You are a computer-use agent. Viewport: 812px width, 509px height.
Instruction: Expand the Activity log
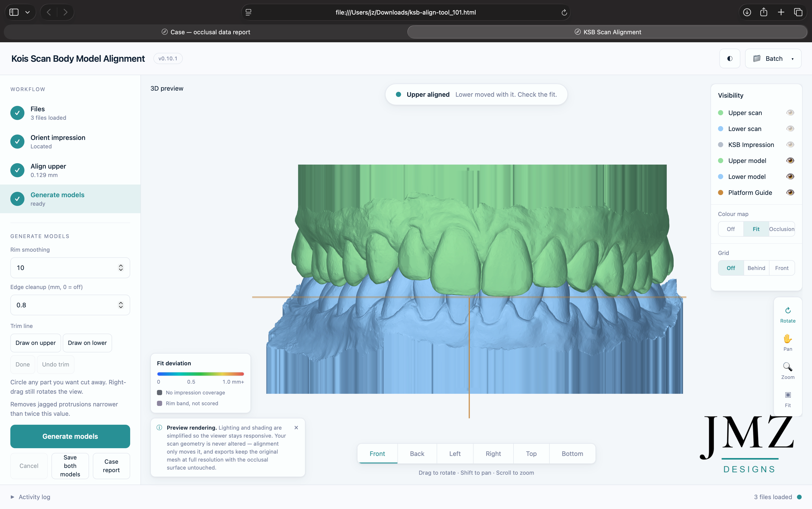coord(31,497)
